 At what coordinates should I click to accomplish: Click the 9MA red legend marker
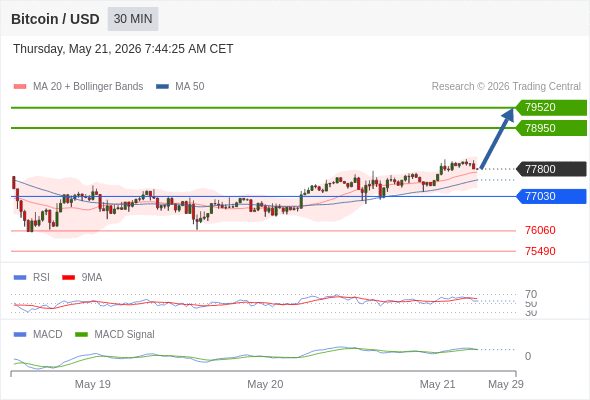[68, 278]
